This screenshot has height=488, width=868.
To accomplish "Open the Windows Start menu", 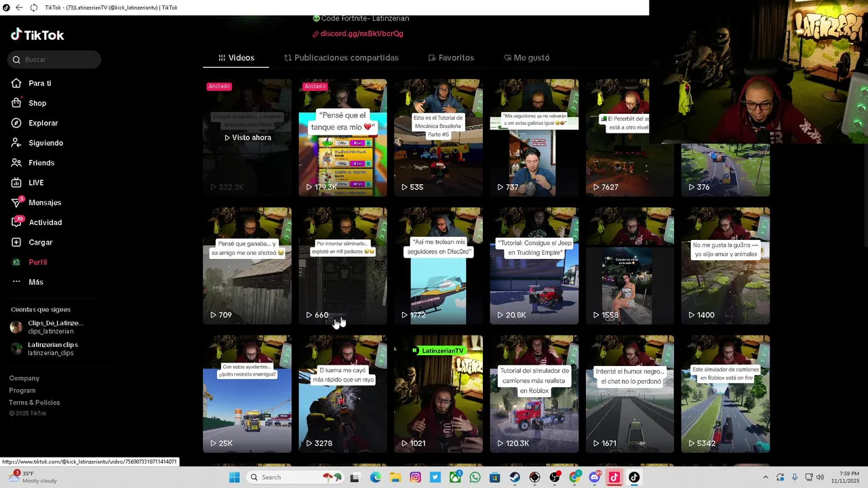I will [234, 477].
